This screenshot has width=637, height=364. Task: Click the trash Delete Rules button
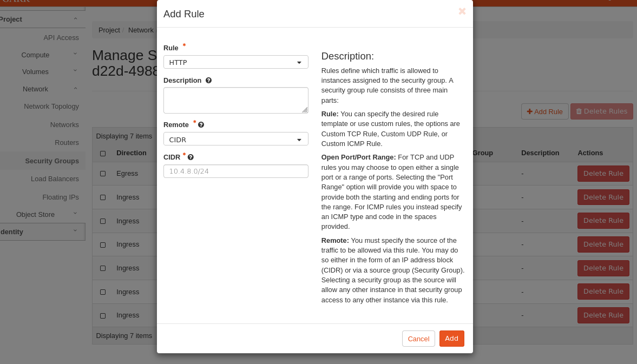pyautogui.click(x=601, y=111)
